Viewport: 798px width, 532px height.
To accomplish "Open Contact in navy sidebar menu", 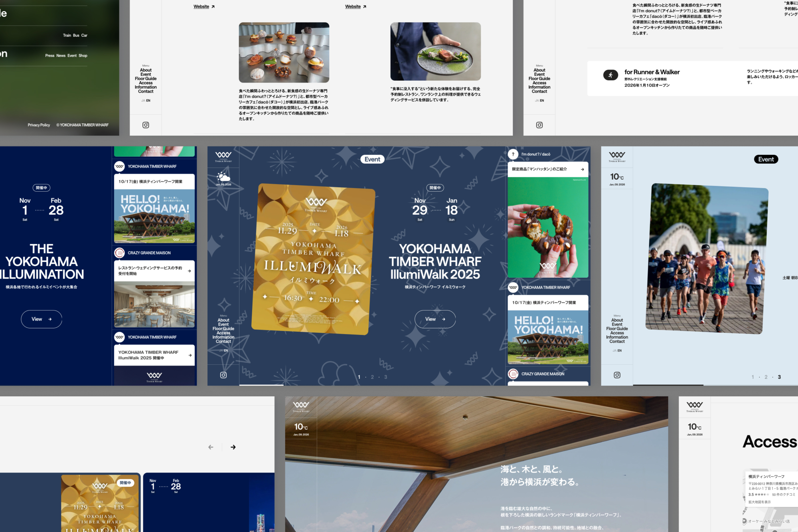I will coord(223,341).
